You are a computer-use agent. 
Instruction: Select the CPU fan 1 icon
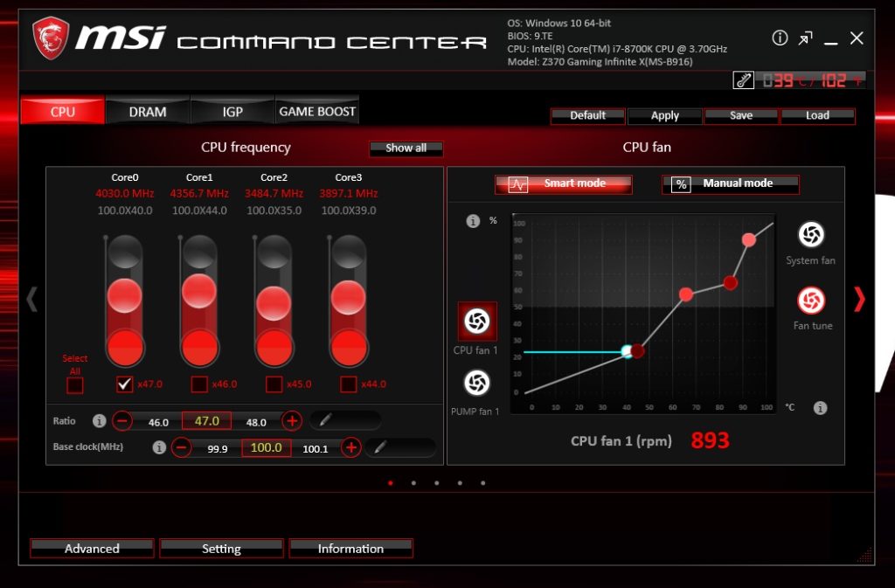pos(477,322)
